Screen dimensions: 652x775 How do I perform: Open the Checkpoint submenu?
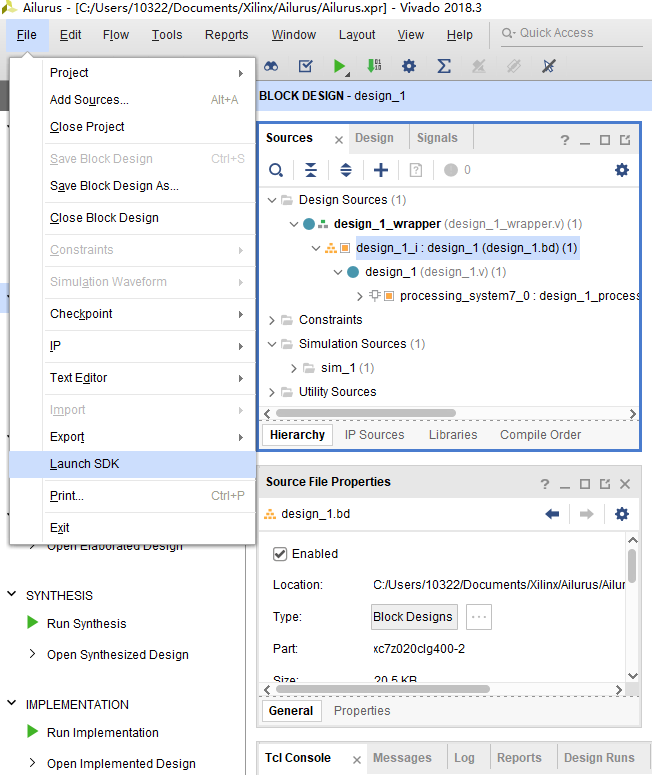[x=132, y=314]
